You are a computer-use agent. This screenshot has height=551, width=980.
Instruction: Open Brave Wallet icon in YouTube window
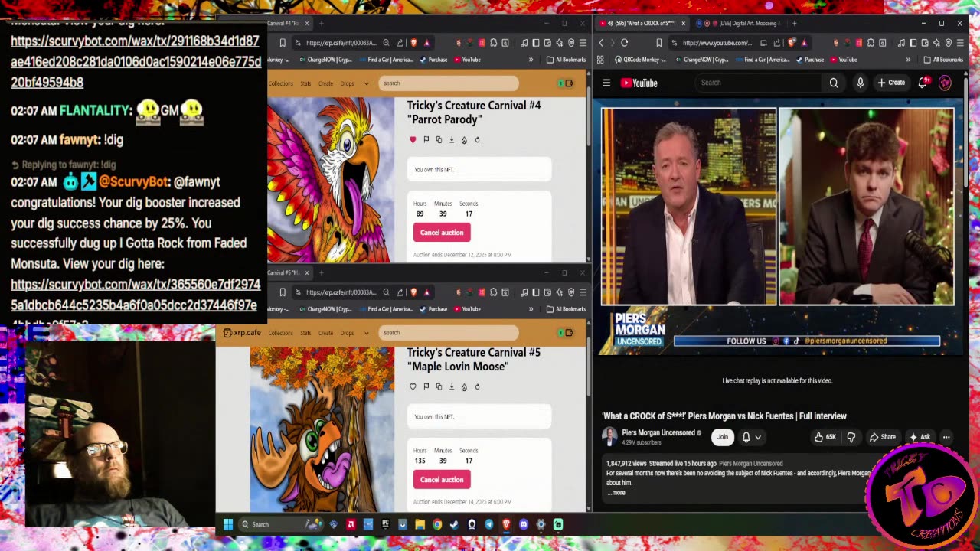tap(924, 43)
